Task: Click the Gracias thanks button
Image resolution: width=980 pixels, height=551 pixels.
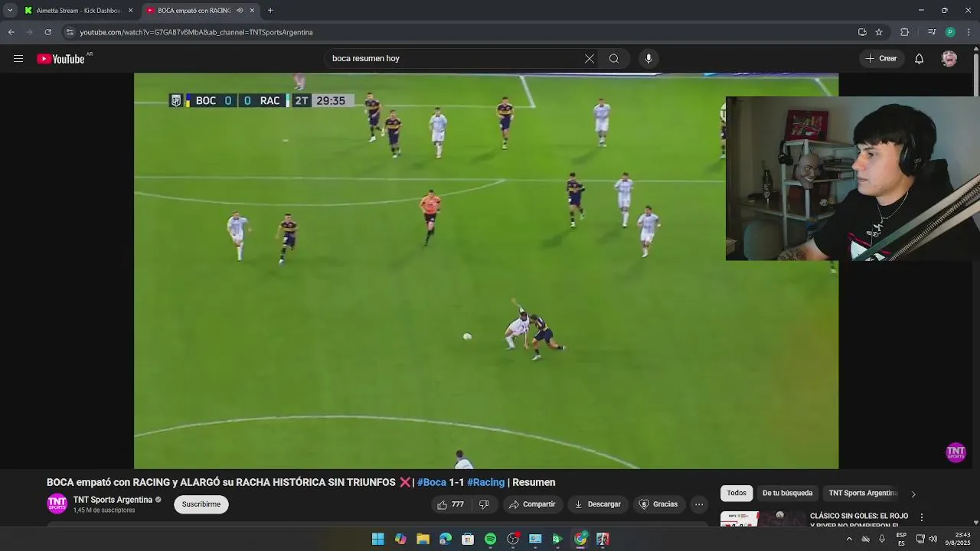Action: [658, 504]
